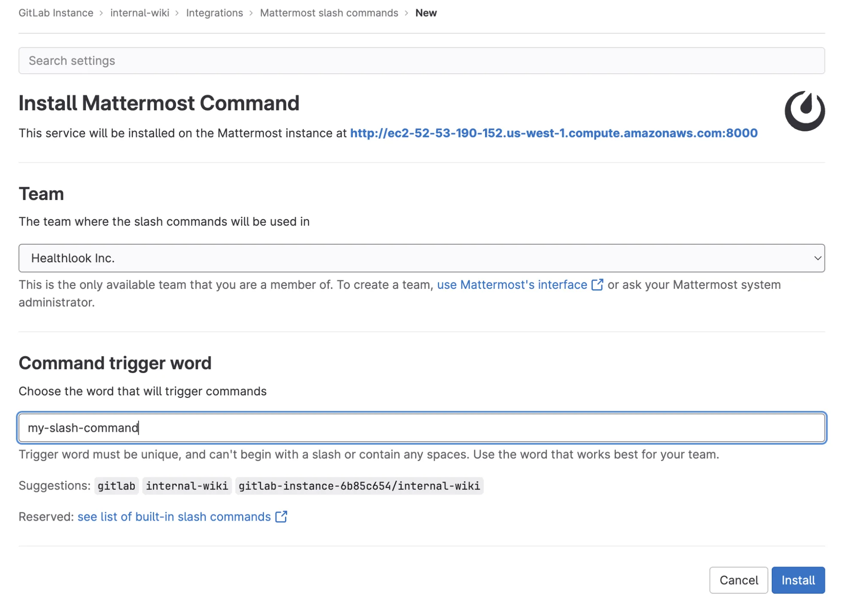Click the team dropdown chevron arrow
The width and height of the screenshot is (858, 616).
[x=817, y=258]
